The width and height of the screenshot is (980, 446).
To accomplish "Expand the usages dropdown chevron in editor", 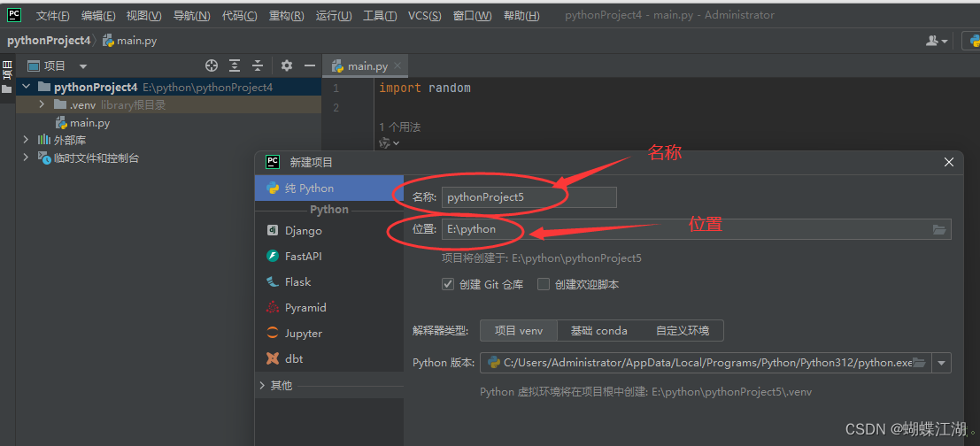I will (x=397, y=143).
